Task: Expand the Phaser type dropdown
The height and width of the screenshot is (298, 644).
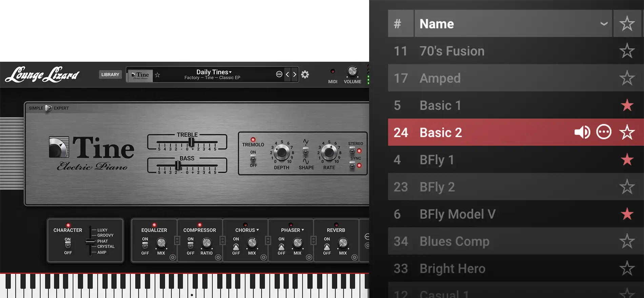Action: point(293,230)
